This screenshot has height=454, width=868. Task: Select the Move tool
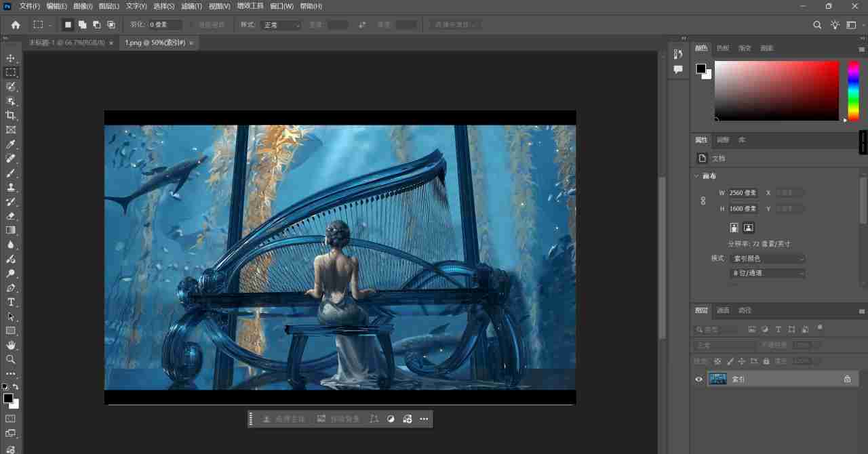(x=11, y=58)
